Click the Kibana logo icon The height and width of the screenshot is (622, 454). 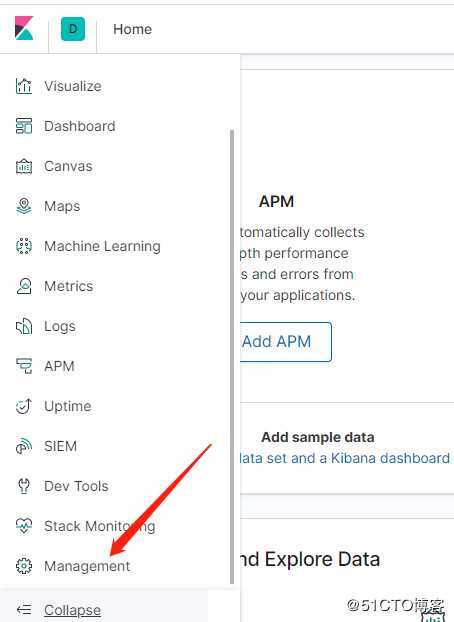[24, 28]
